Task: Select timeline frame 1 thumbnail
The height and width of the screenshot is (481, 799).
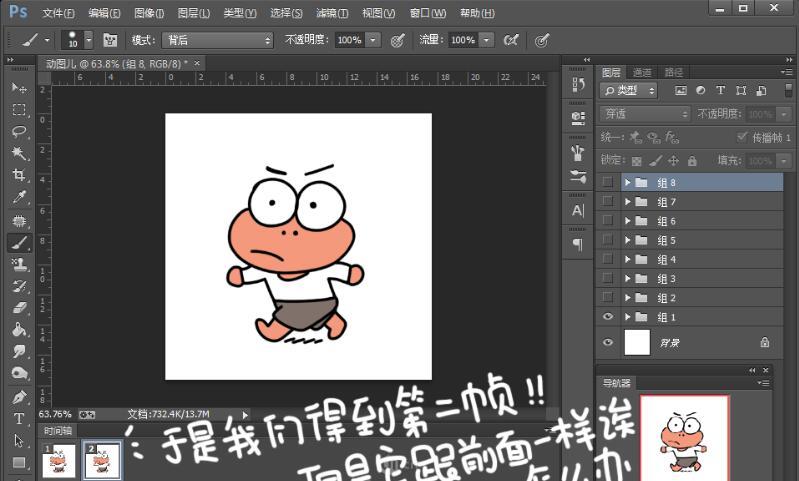Action: pos(59,461)
